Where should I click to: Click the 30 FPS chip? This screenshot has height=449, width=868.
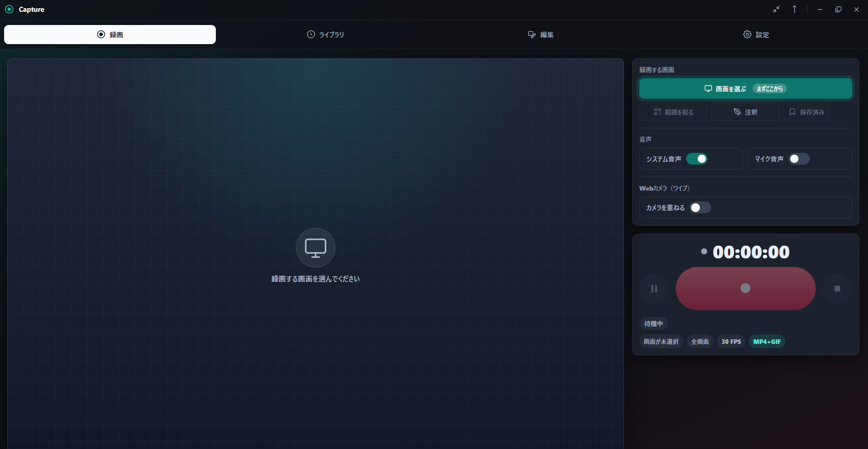tap(731, 342)
